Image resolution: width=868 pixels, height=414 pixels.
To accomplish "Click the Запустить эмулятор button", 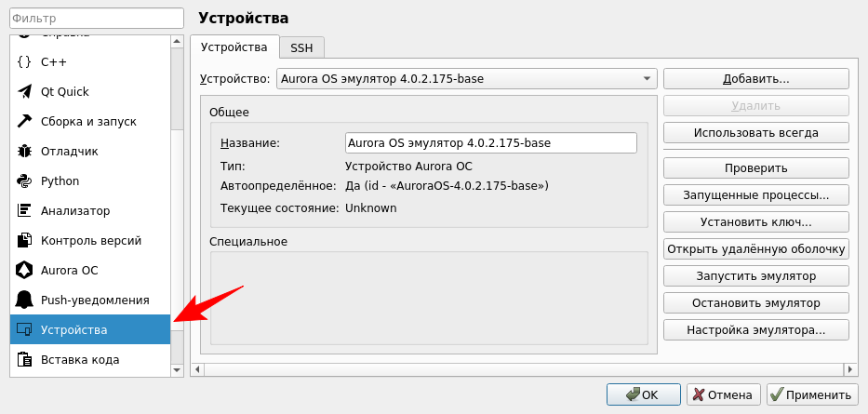I will point(755,277).
